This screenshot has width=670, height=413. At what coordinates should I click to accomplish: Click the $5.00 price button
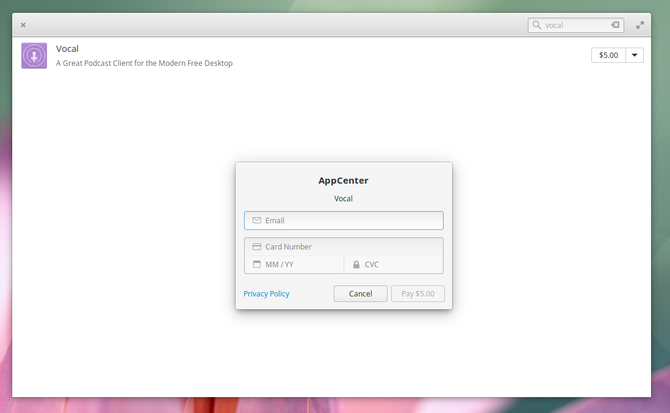(608, 55)
